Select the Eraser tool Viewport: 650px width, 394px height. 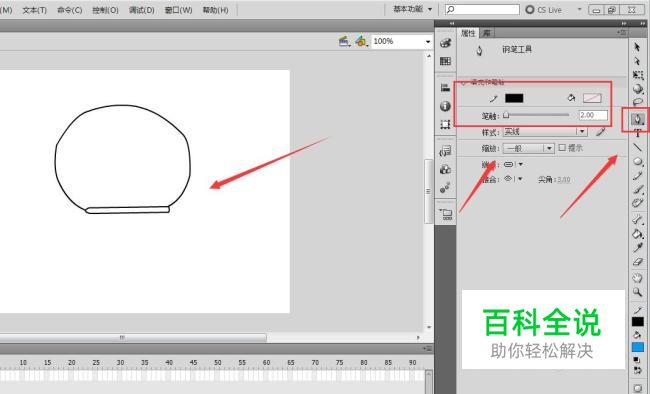coord(638,262)
